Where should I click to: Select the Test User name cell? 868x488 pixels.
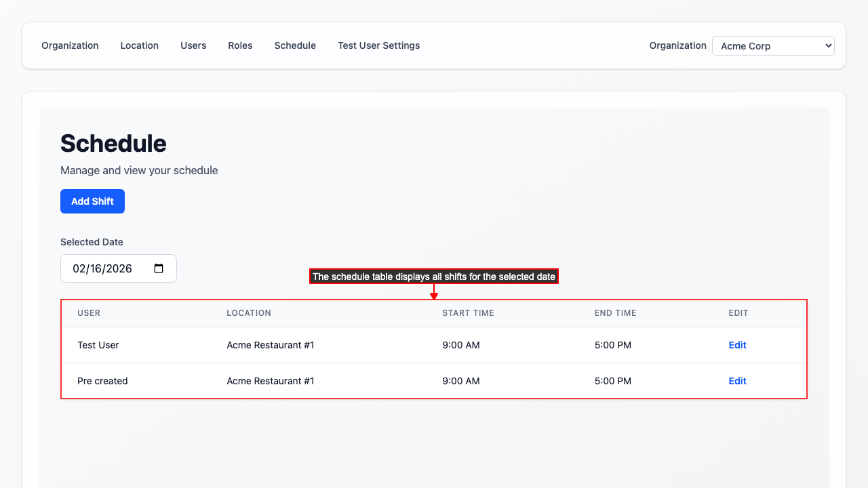pyautogui.click(x=98, y=345)
